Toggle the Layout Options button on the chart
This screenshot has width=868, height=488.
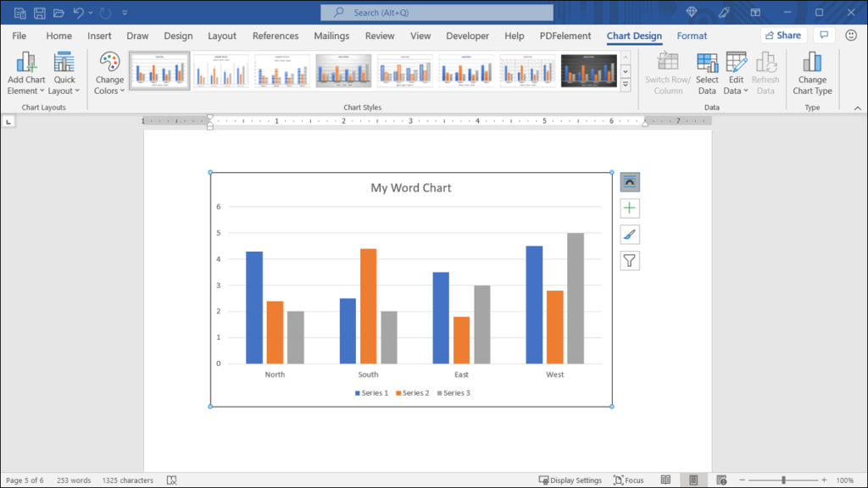tap(629, 181)
